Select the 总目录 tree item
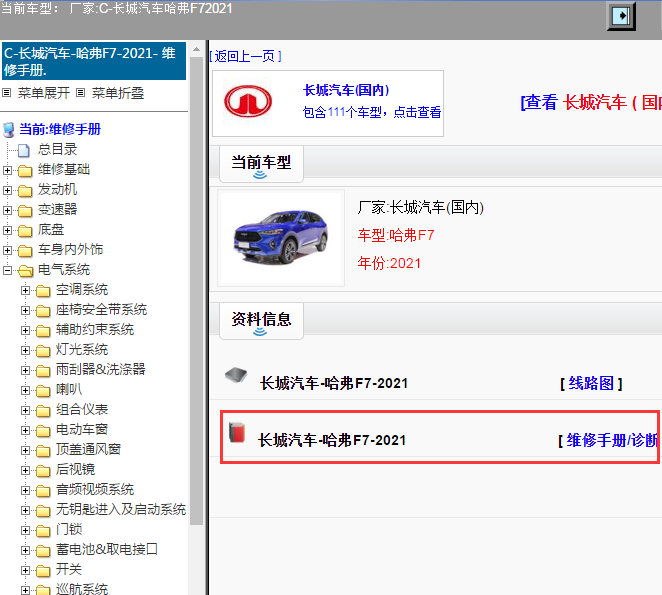Image resolution: width=662 pixels, height=595 pixels. pos(57,149)
